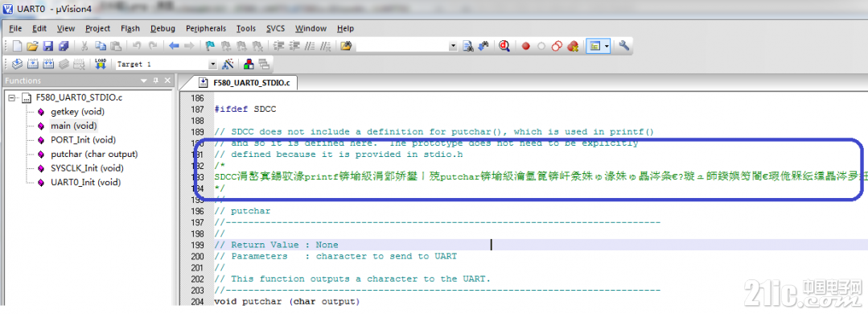
Task: Open the Peripherals menu
Action: tap(206, 28)
